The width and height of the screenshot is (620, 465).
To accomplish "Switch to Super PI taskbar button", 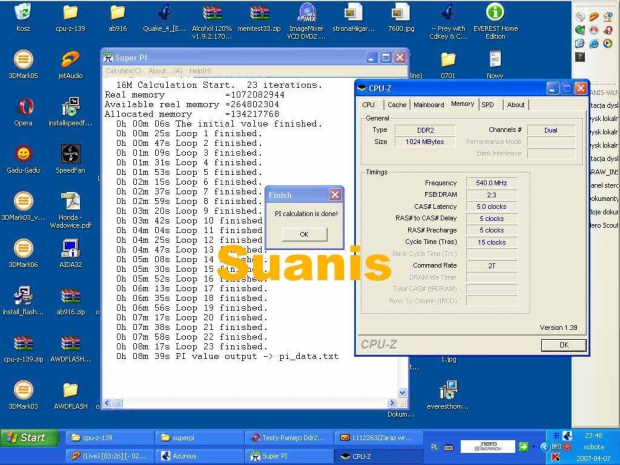I will [289, 456].
